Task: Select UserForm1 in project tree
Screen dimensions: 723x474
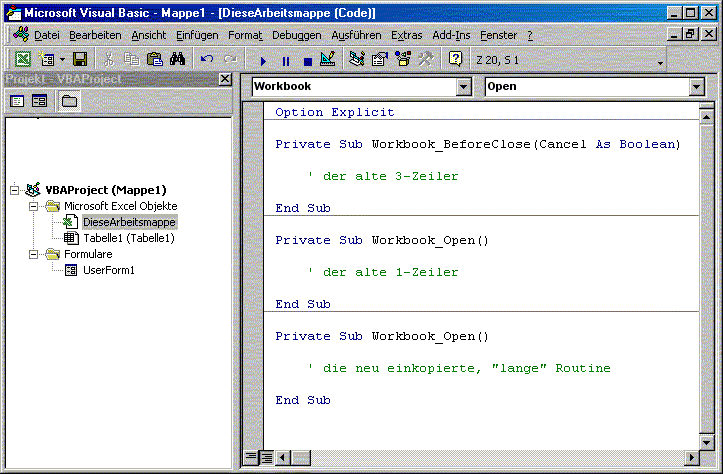Action: [x=109, y=270]
